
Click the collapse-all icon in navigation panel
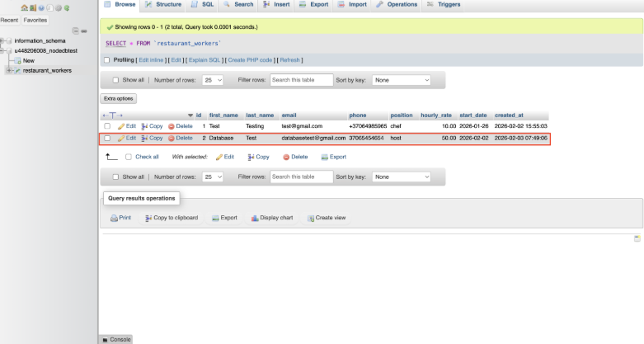76,31
